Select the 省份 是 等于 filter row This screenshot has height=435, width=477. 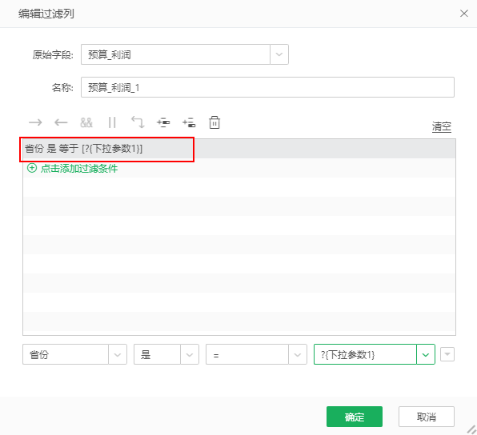239,149
